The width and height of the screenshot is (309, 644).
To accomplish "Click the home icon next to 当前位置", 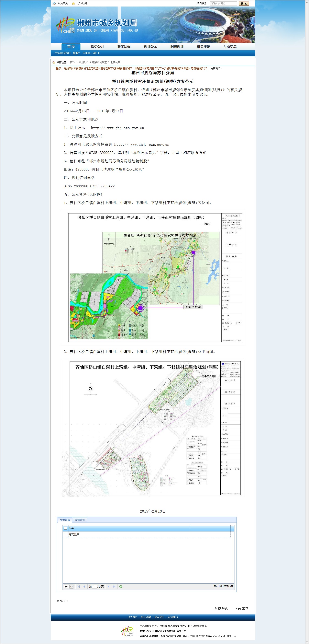I will [x=54, y=62].
